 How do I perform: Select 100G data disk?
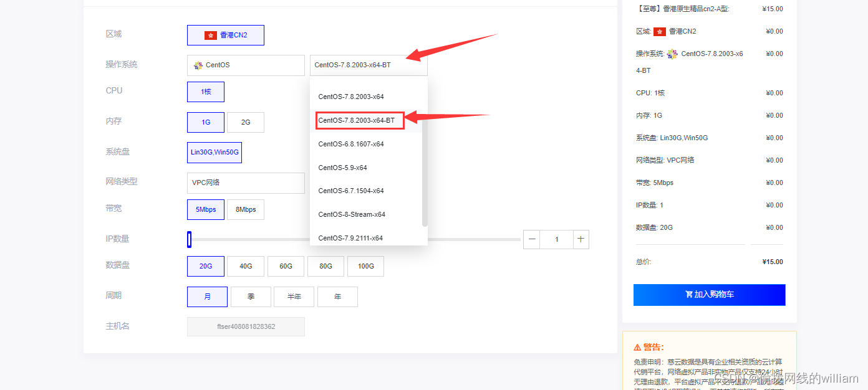tap(366, 266)
